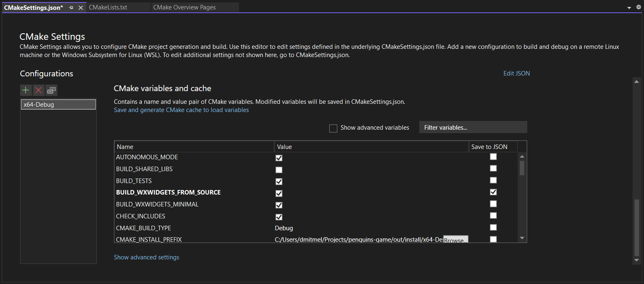The image size is (644, 284).
Task: Close the CMakeSettings.json tab
Action: [81, 7]
